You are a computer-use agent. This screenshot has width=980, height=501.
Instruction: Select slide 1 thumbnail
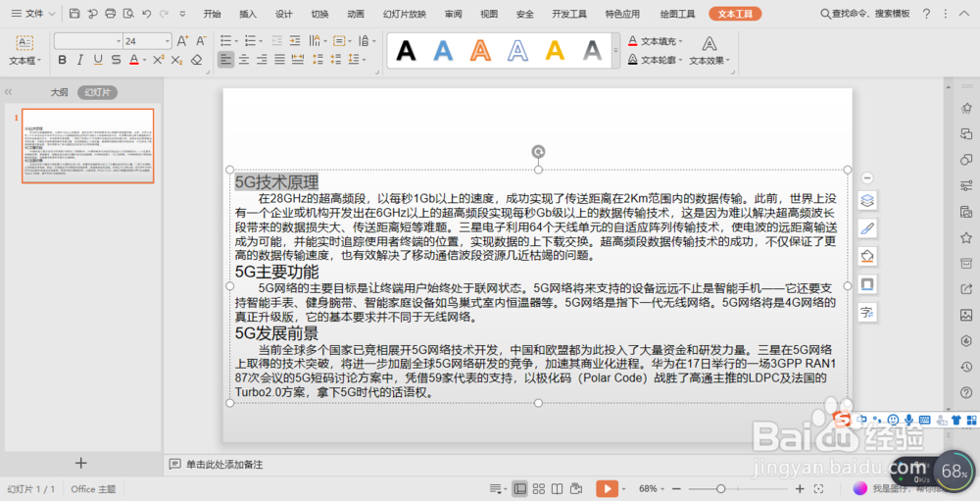(x=88, y=146)
